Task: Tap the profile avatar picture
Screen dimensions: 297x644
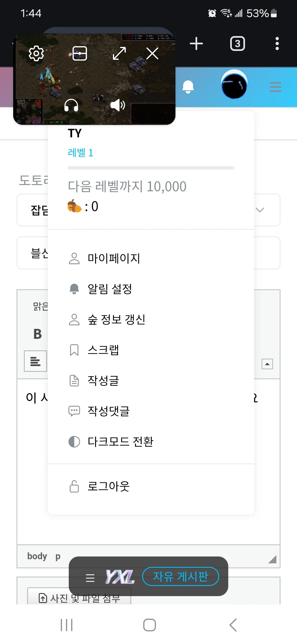Action: tap(234, 85)
